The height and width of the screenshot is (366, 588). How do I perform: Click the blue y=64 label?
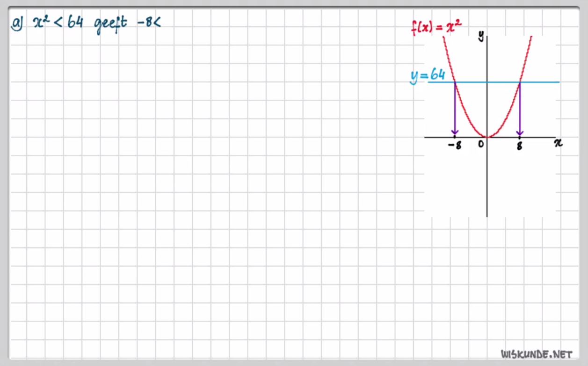[428, 75]
